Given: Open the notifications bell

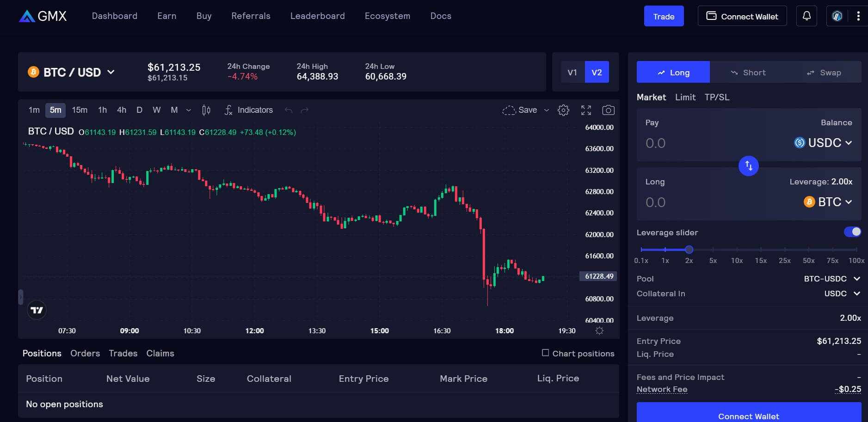Looking at the screenshot, I should click(x=806, y=16).
